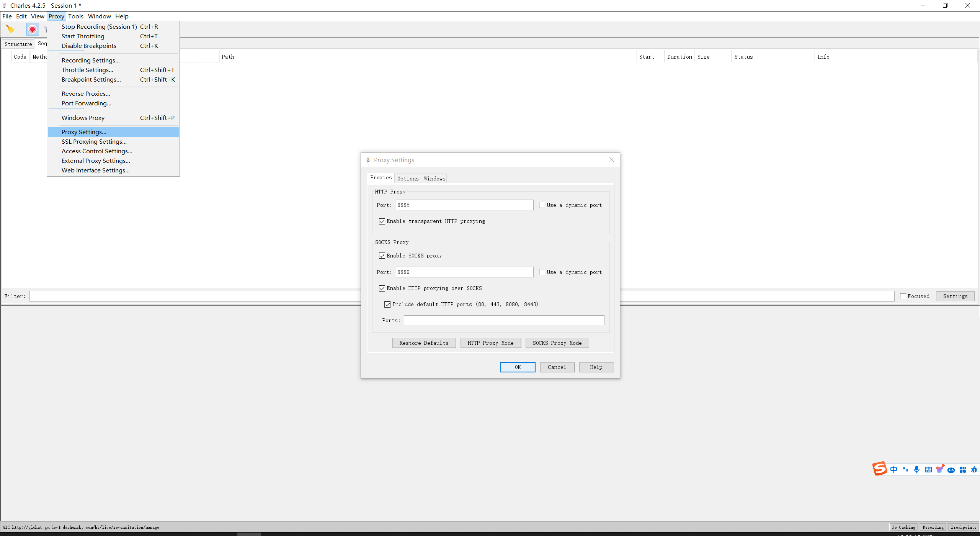Screen dimensions: 980x536
Task: Open Sogou skin shirt icon
Action: [x=940, y=469]
